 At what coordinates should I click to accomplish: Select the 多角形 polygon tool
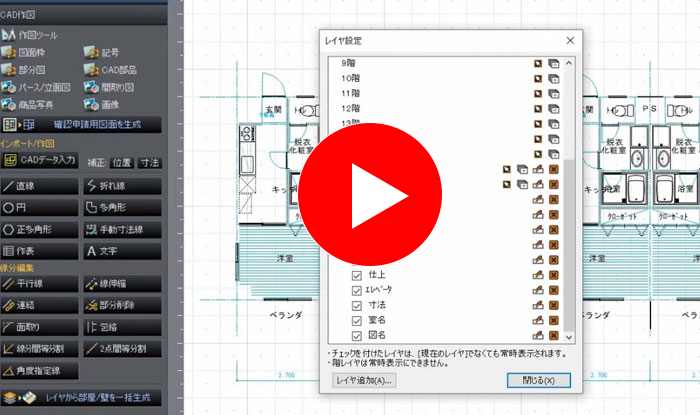coord(122,208)
